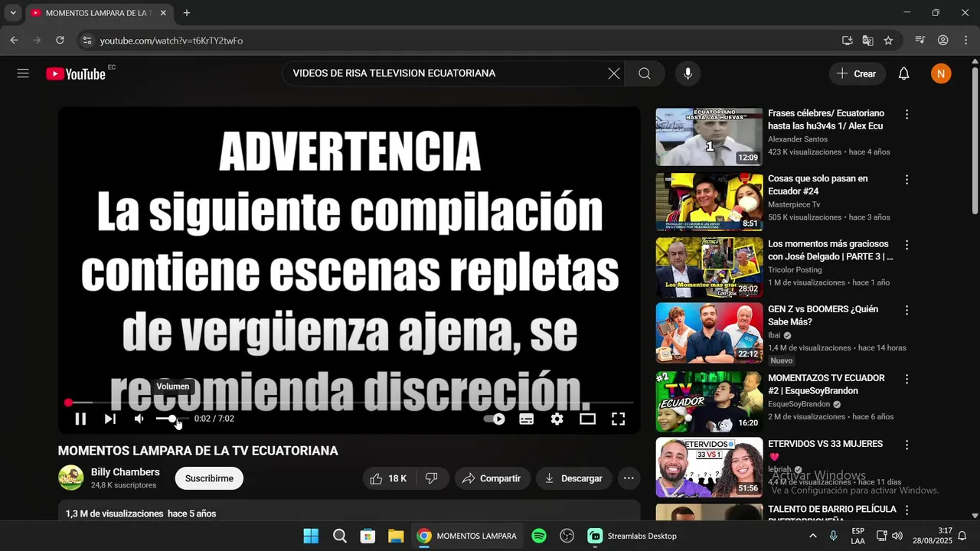Open the Chrome profile icon
The width and height of the screenshot is (980, 551).
943,41
